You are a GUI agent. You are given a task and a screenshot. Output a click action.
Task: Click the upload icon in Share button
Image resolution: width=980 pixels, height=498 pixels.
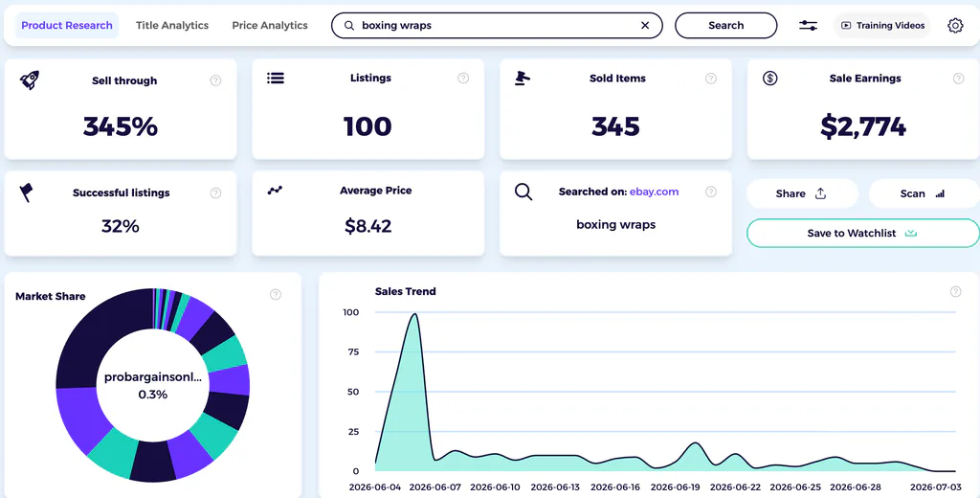820,194
